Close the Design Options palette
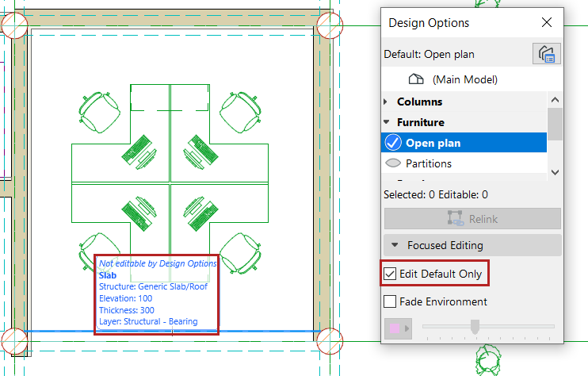The height and width of the screenshot is (376, 588). [546, 22]
